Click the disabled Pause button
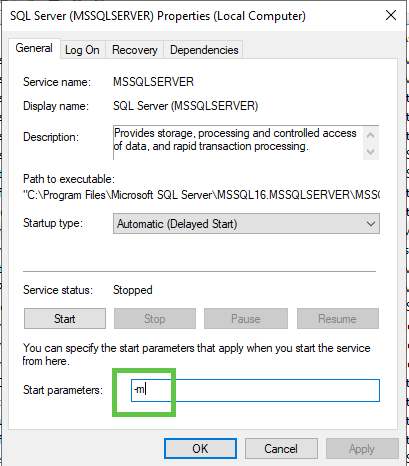The width and height of the screenshot is (409, 466). point(246,319)
